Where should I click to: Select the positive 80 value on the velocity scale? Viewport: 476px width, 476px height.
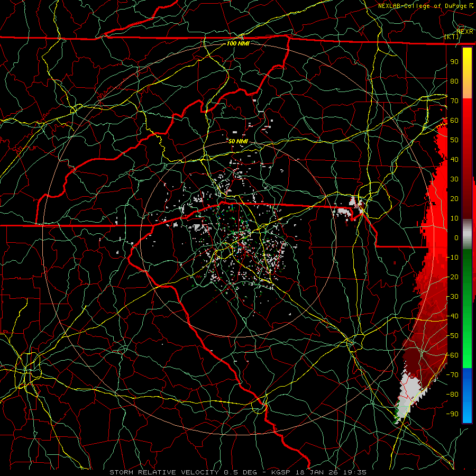tap(454, 81)
